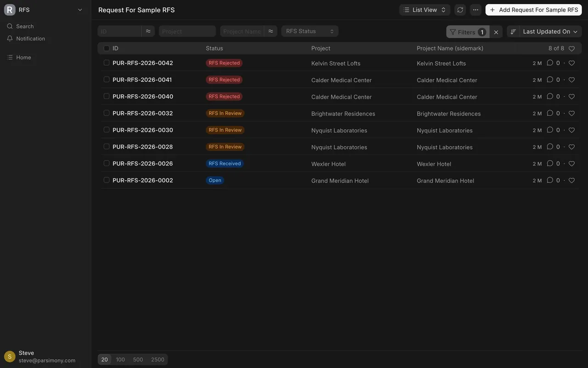This screenshot has width=588, height=368.
Task: Open record PUR-RFS-2026-0042
Action: [x=143, y=63]
